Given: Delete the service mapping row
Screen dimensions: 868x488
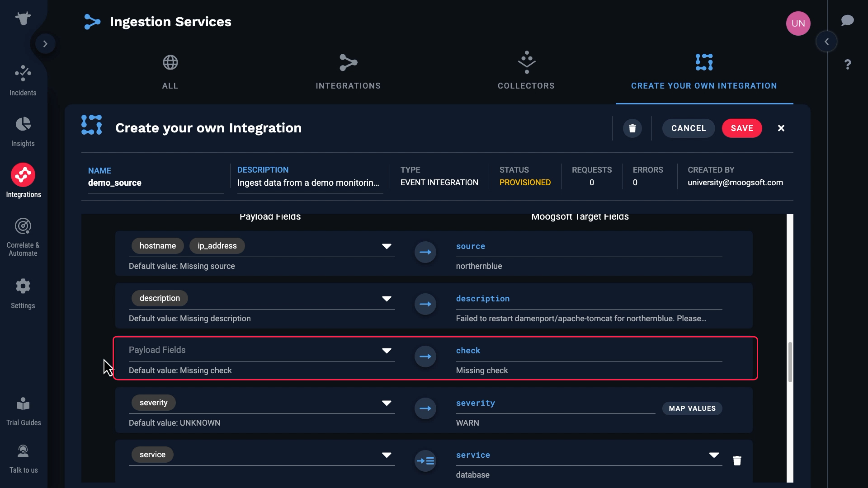Looking at the screenshot, I should point(737,460).
